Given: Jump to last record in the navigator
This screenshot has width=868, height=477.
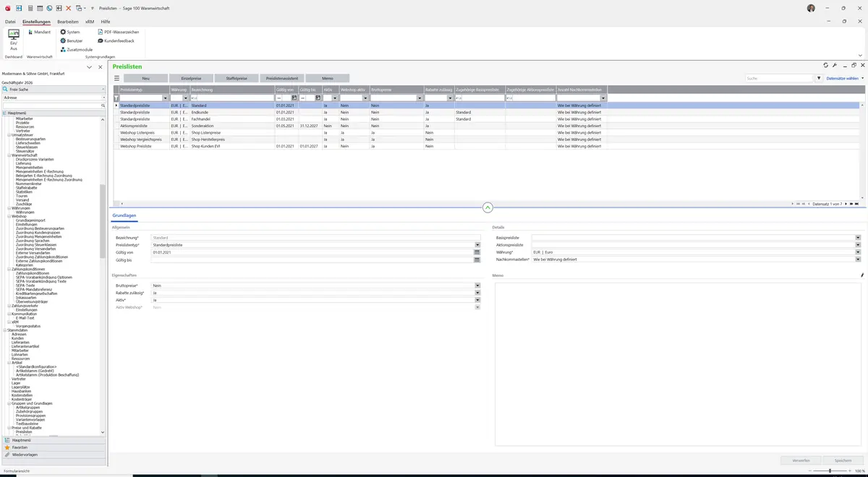Looking at the screenshot, I should 856,204.
